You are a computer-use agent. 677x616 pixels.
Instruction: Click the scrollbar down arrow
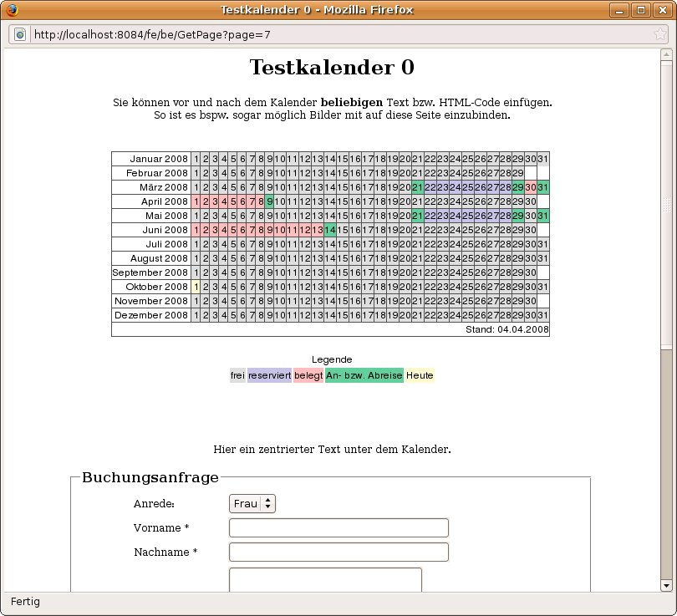click(666, 585)
